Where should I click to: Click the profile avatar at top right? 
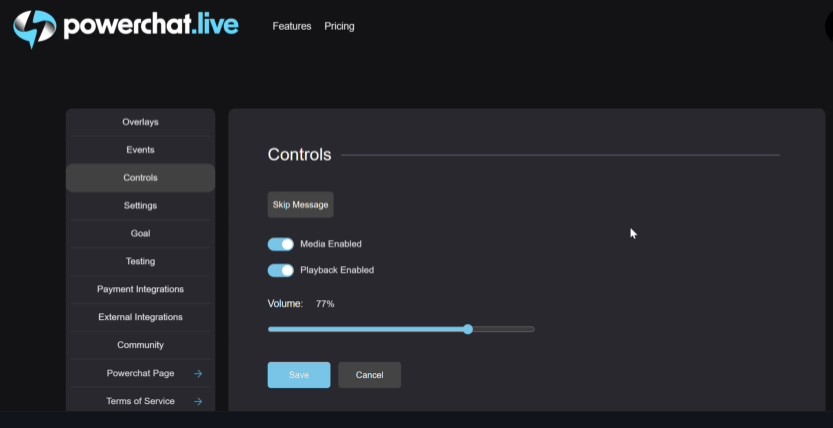point(829,26)
